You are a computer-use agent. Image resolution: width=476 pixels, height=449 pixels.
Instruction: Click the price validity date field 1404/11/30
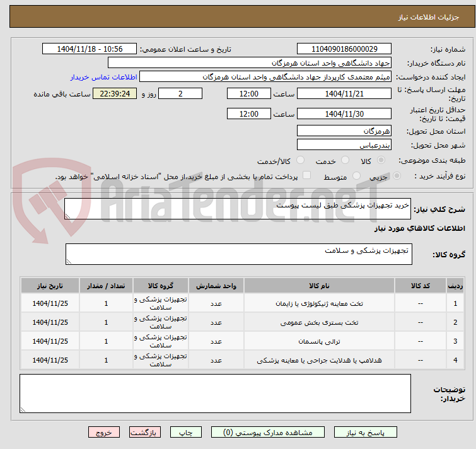[344, 114]
